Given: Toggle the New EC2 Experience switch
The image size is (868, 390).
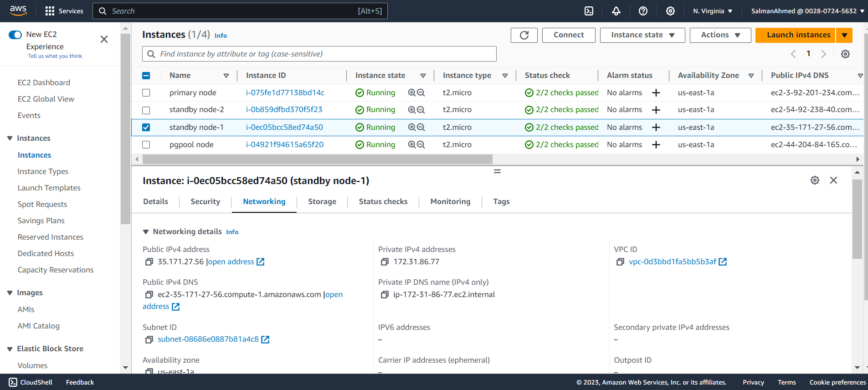Looking at the screenshot, I should click(x=15, y=35).
